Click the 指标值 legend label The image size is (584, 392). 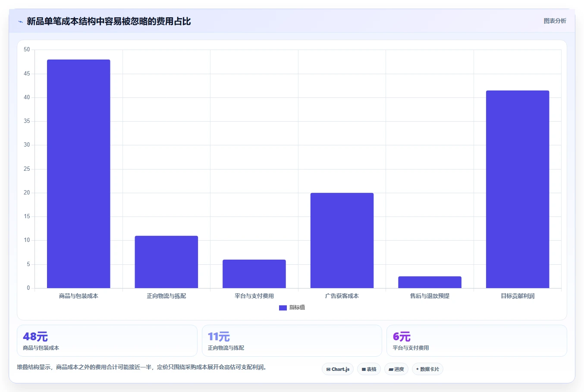[297, 307]
